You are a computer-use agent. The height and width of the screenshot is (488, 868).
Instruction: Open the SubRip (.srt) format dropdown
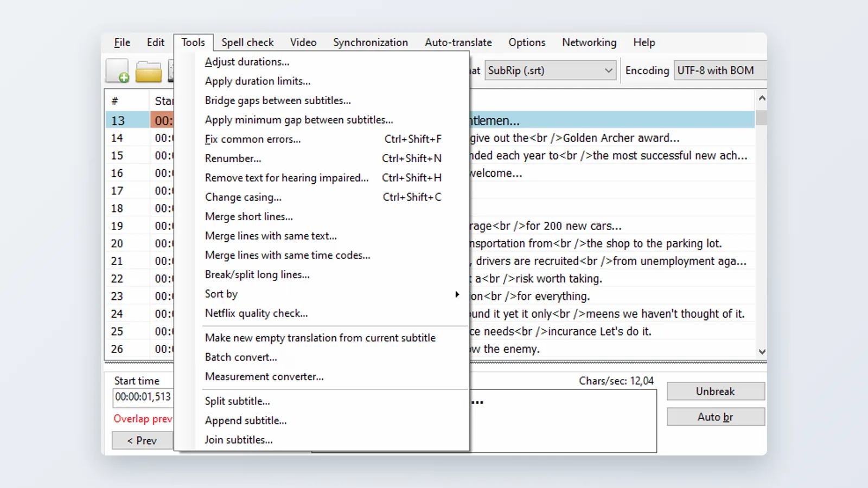point(551,70)
